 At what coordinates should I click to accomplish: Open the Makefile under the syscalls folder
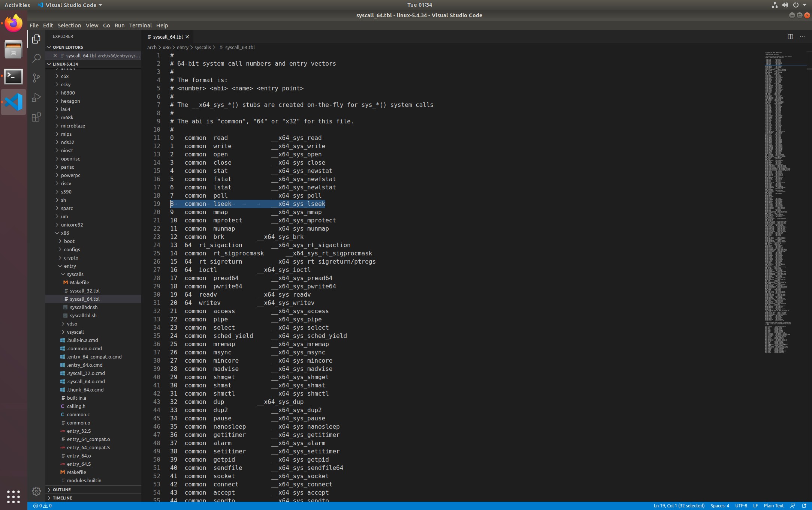tap(93, 282)
